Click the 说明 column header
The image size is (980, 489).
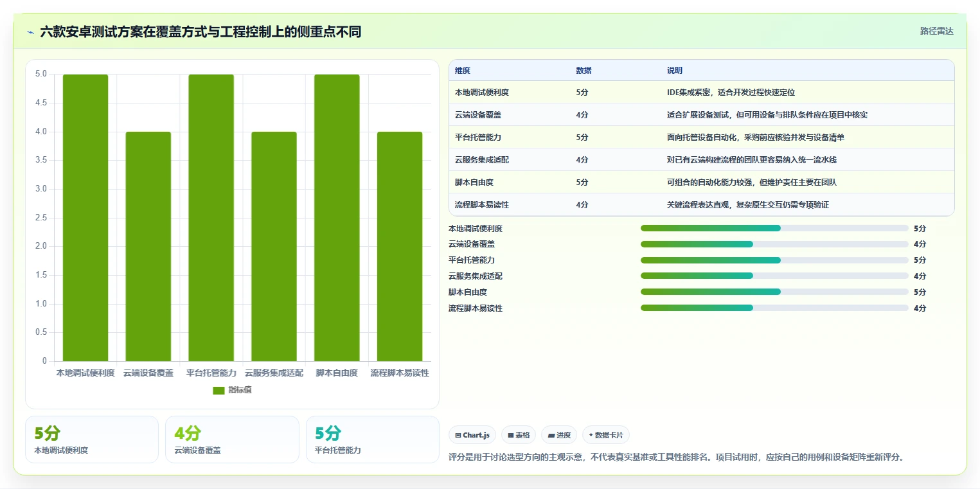675,71
